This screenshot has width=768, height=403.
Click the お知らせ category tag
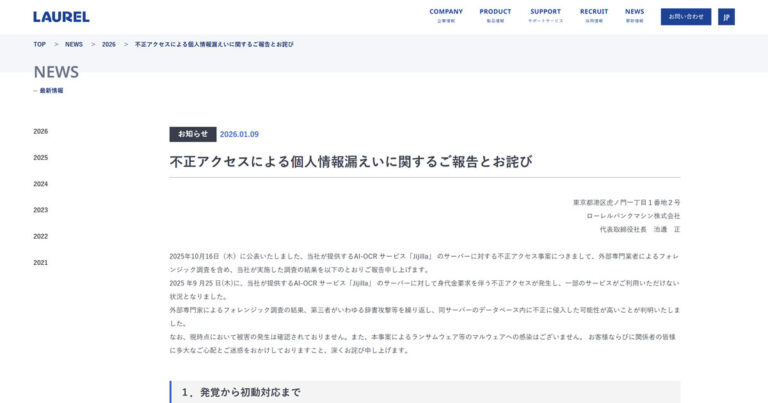193,134
